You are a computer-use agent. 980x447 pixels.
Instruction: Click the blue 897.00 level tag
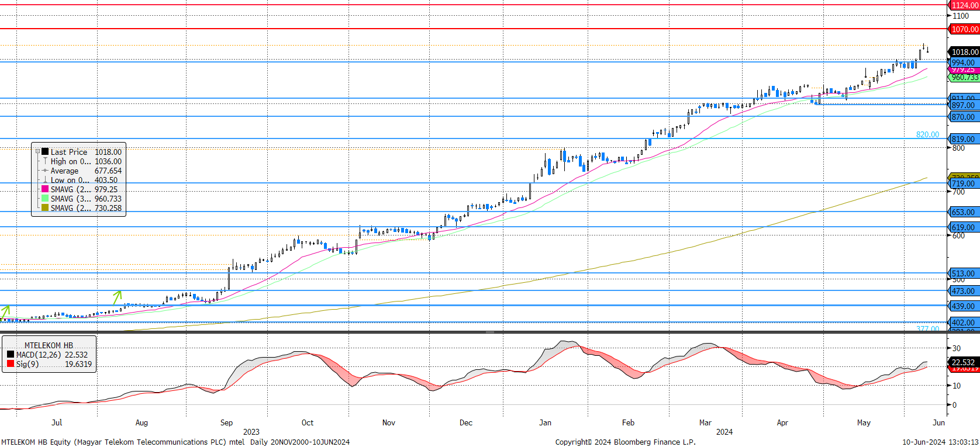(x=962, y=105)
